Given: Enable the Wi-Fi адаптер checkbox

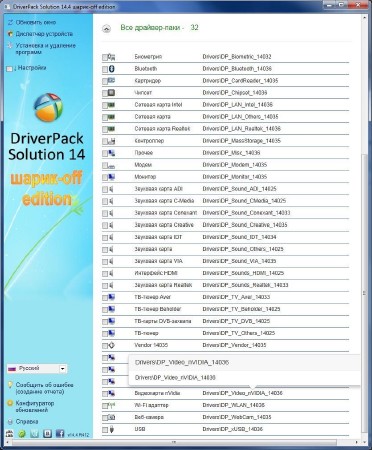Looking at the screenshot, I should point(105,406).
